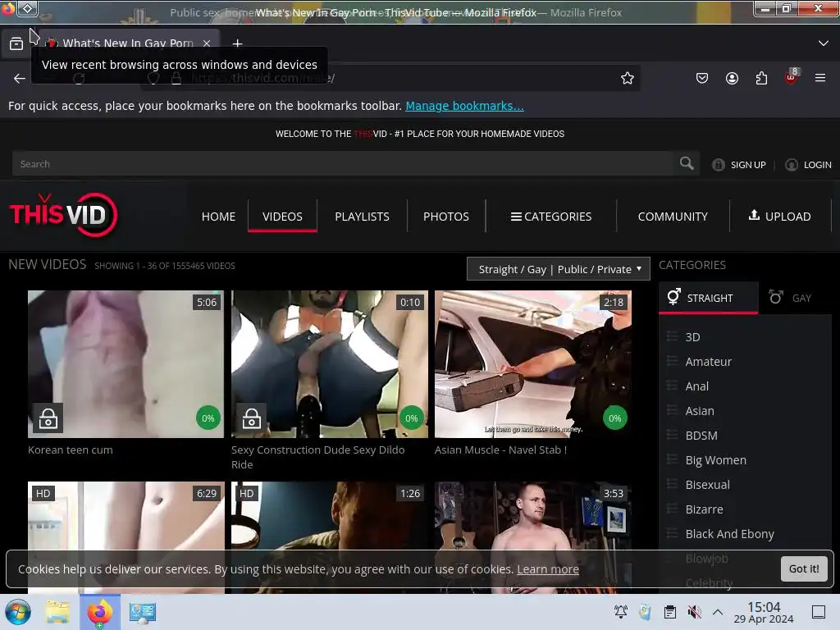The width and height of the screenshot is (840, 630).
Task: Focus the site Search field
Action: (343, 164)
